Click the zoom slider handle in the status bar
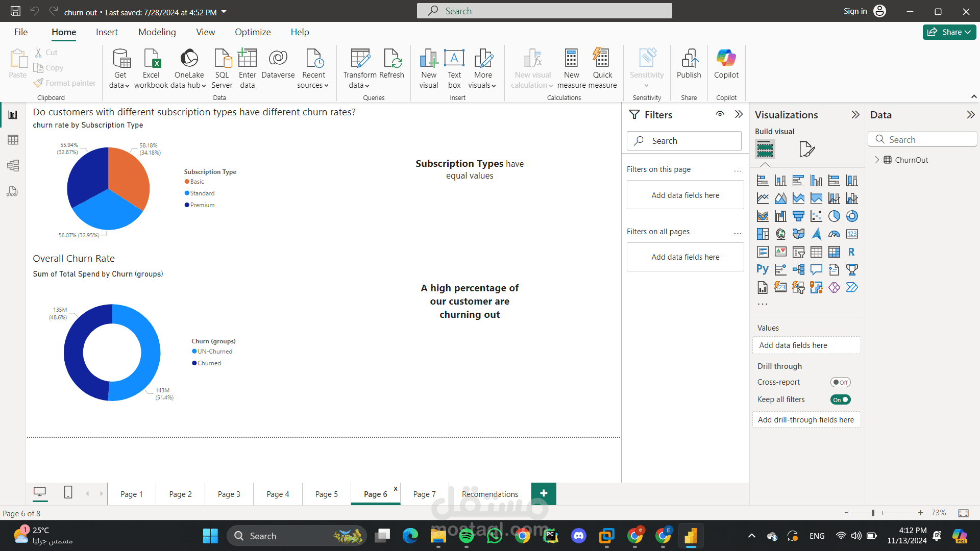The height and width of the screenshot is (551, 980). (873, 513)
